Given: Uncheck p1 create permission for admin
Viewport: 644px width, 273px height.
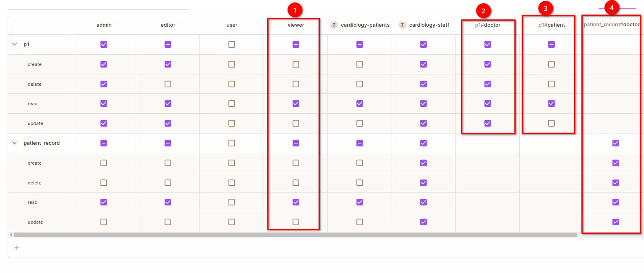Looking at the screenshot, I should 104,64.
